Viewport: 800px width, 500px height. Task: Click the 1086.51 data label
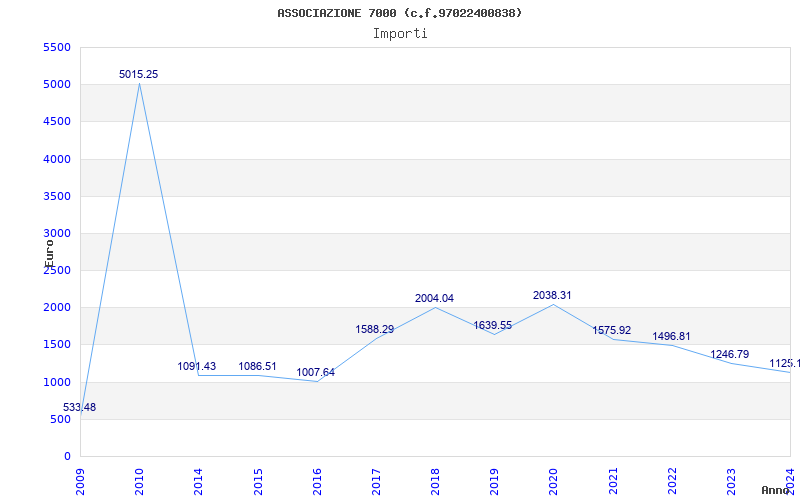(x=257, y=366)
